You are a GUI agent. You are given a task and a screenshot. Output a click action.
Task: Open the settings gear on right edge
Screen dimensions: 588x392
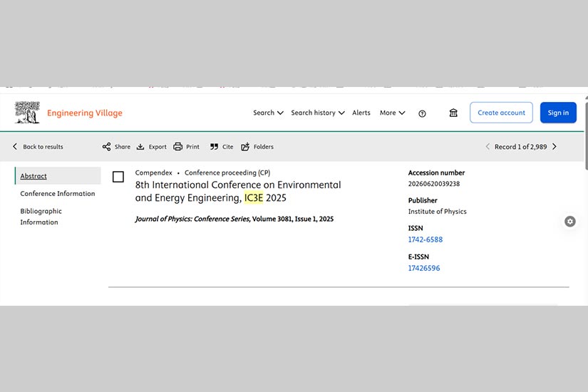coord(569,222)
